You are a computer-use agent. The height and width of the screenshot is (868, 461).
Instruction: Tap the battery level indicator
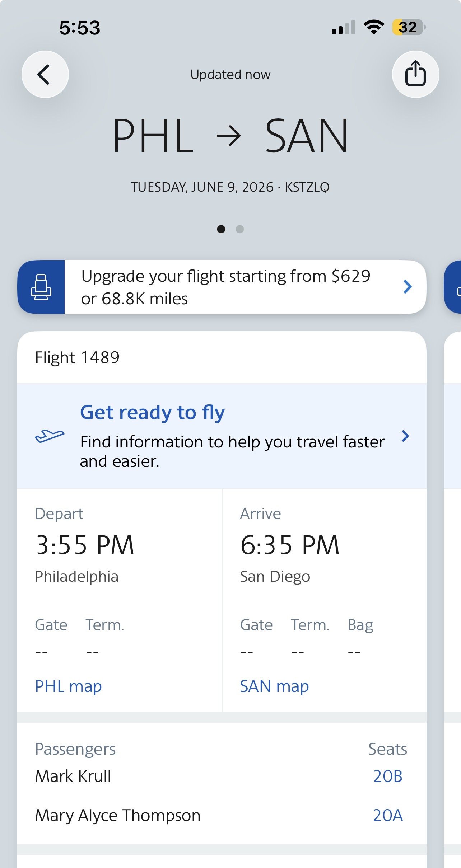tap(409, 27)
